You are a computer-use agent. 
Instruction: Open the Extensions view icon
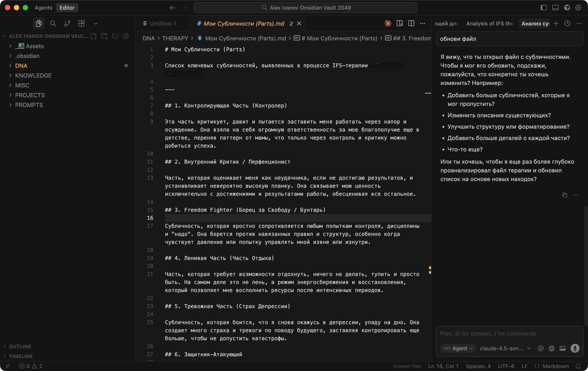click(x=81, y=23)
